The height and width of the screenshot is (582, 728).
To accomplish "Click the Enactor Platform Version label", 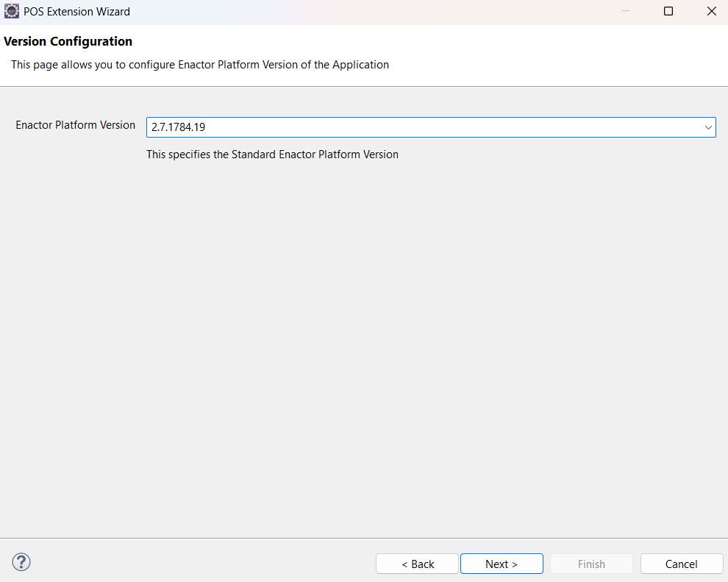I will coord(75,125).
